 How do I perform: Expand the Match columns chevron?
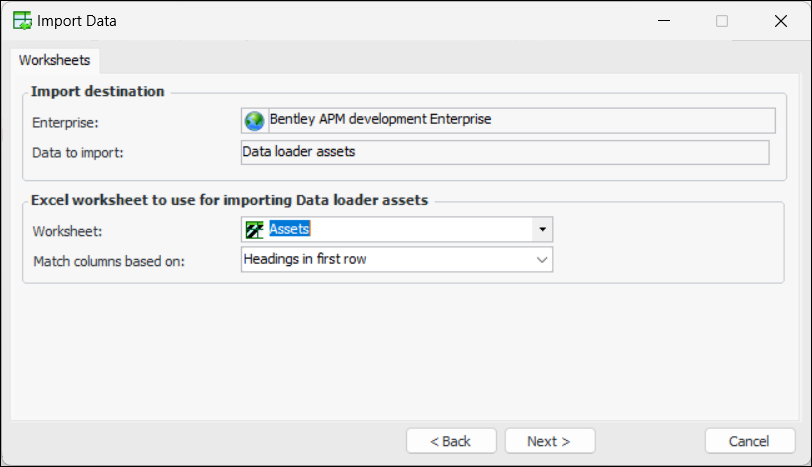click(x=542, y=260)
